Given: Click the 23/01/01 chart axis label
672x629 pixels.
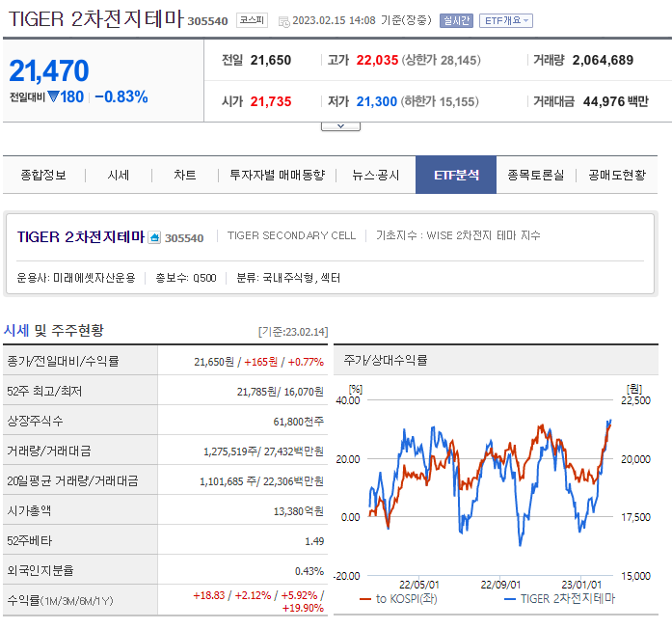Looking at the screenshot, I should click(x=581, y=585).
